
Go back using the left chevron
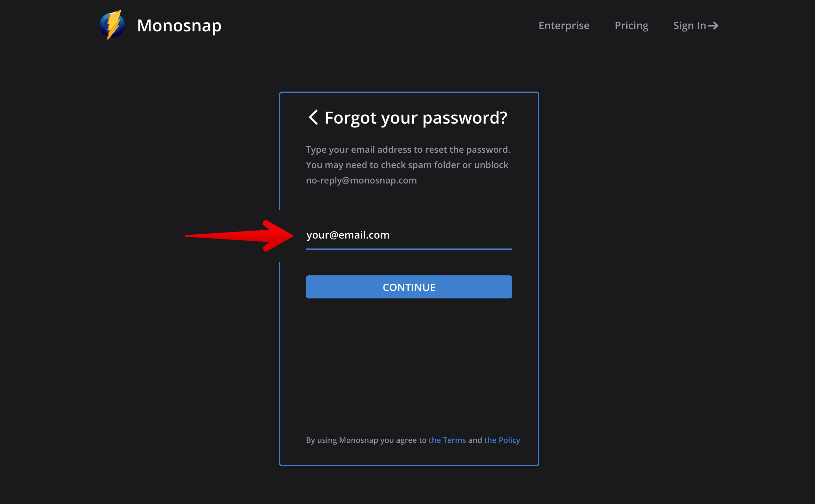(x=313, y=117)
